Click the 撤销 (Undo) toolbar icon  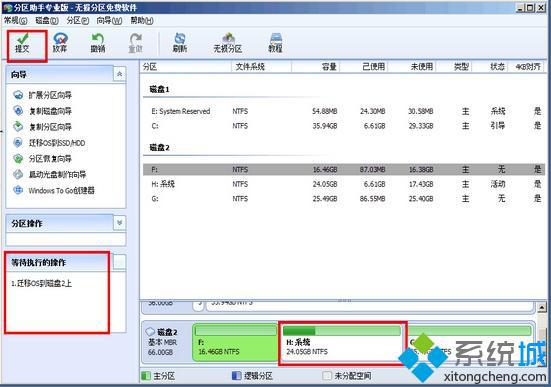coord(98,43)
